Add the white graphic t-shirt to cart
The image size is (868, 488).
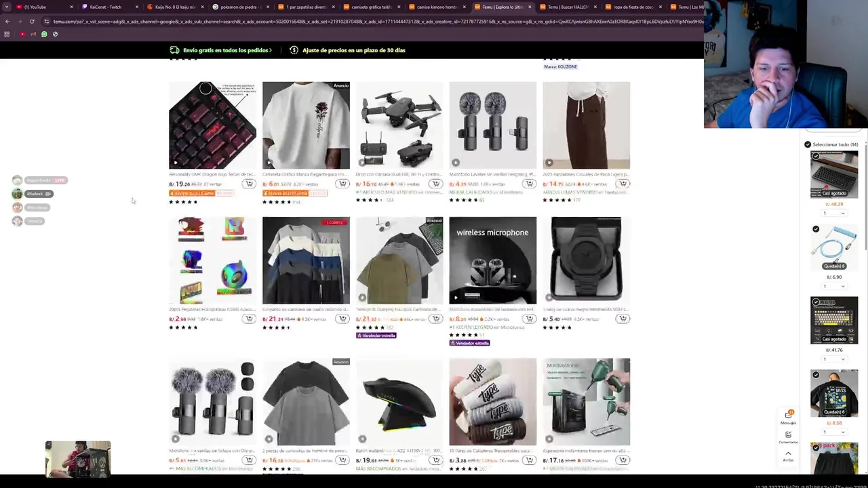pyautogui.click(x=342, y=184)
